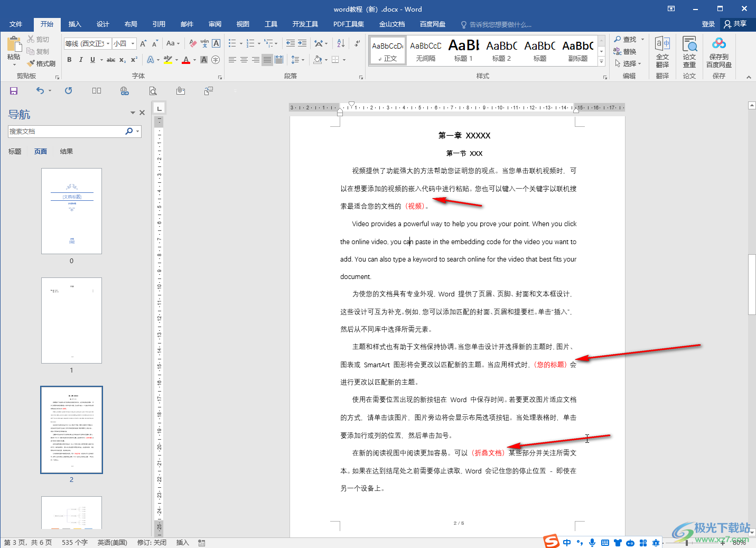756x548 pixels.
Task: Click the Paper Check (论文查重) icon
Action: click(689, 52)
